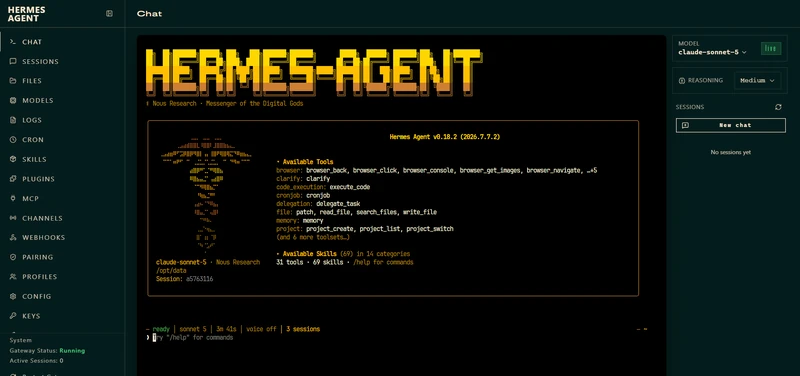Click the Webhooks icon in sidebar
The image size is (800, 376).
pyautogui.click(x=13, y=238)
